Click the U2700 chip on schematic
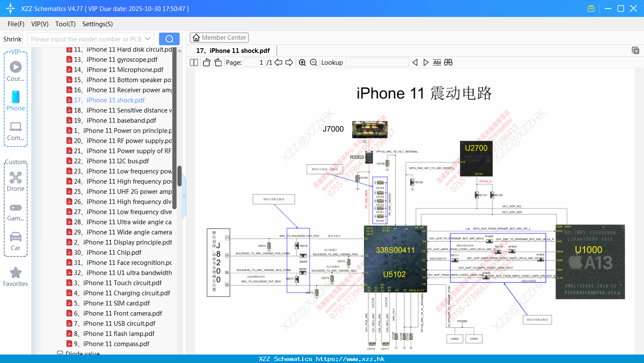This screenshot has width=644, height=363. coord(476,159)
